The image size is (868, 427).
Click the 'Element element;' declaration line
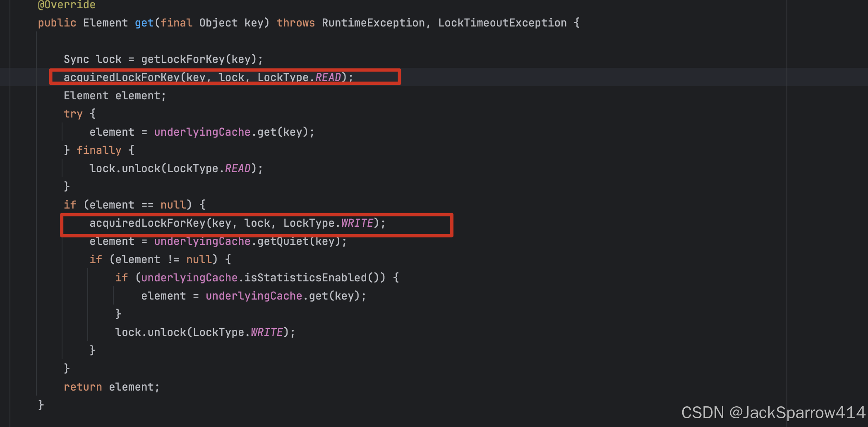[115, 96]
